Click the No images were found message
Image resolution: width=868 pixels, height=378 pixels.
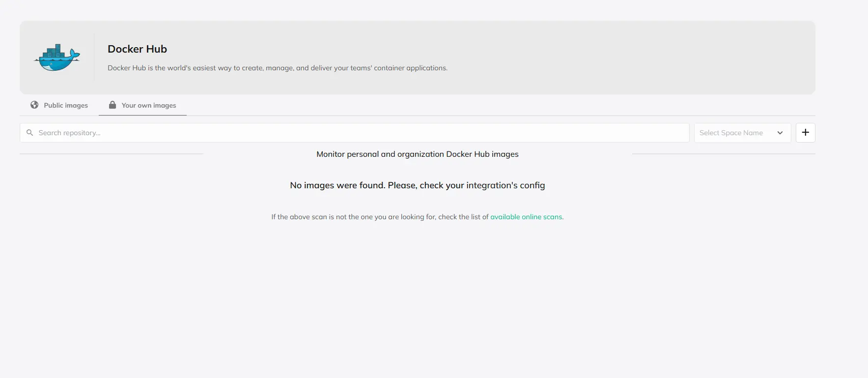point(417,185)
